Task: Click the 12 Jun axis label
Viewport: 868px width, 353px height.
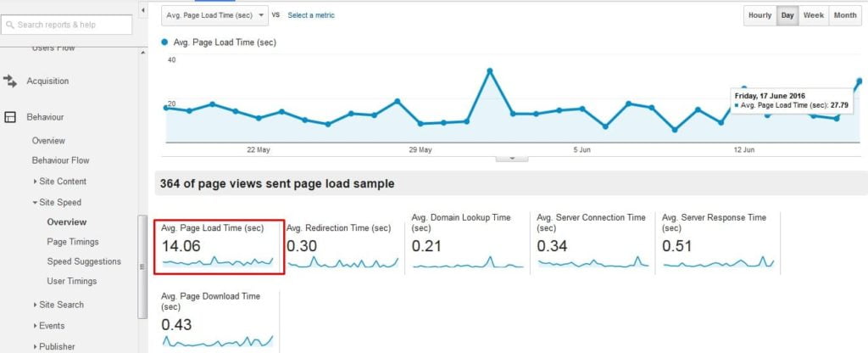Action: [x=744, y=149]
